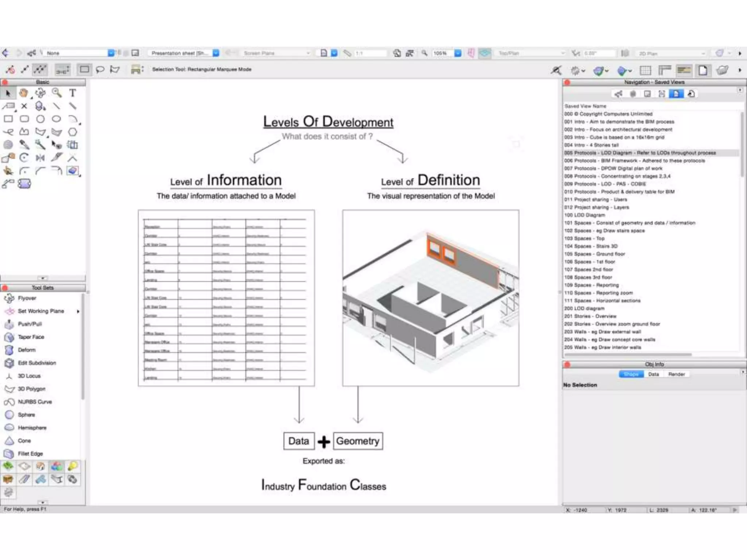The width and height of the screenshot is (747, 560).
Task: Toggle the grid snapping button
Action: 645,70
